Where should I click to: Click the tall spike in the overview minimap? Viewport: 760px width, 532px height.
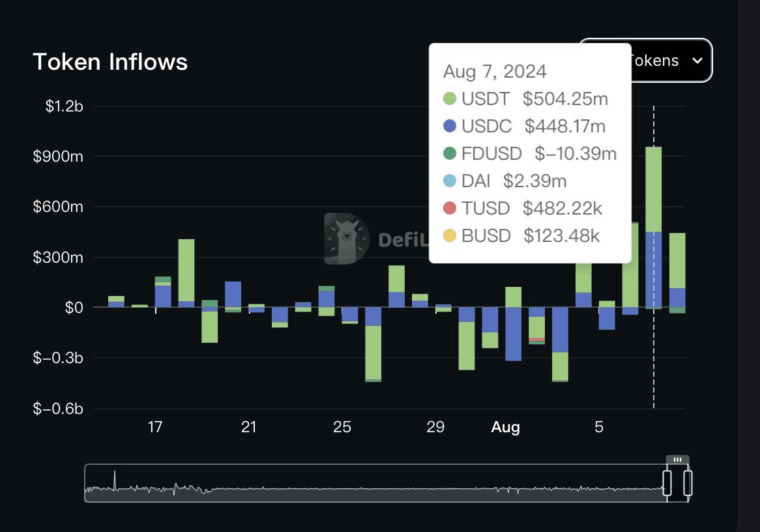[x=115, y=479]
